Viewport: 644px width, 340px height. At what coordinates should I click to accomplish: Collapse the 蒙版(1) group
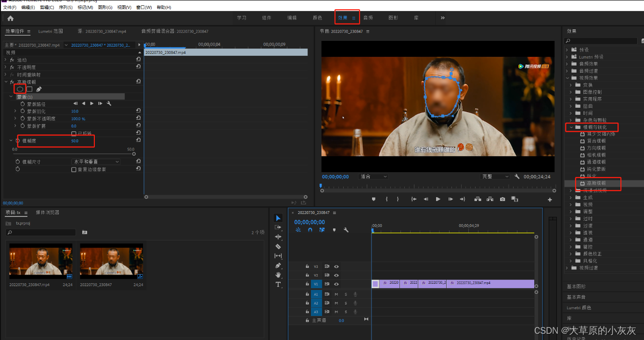(x=12, y=97)
